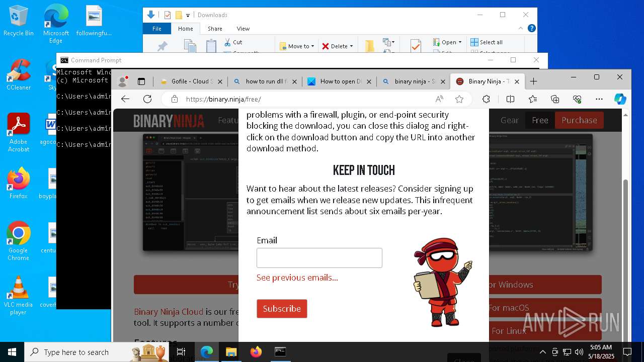Reload the Binary Ninja page
The image size is (644, 362).
pyautogui.click(x=147, y=99)
